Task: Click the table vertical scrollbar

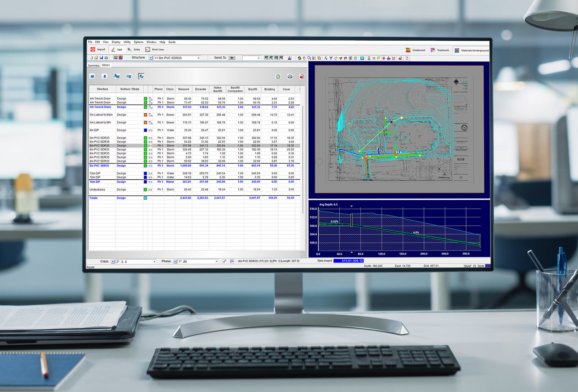Action: click(303, 159)
